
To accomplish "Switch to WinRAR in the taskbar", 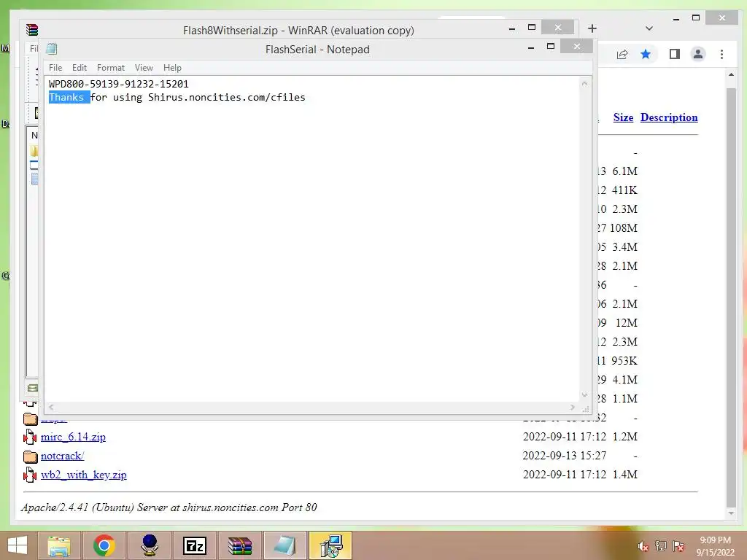I will 239,545.
